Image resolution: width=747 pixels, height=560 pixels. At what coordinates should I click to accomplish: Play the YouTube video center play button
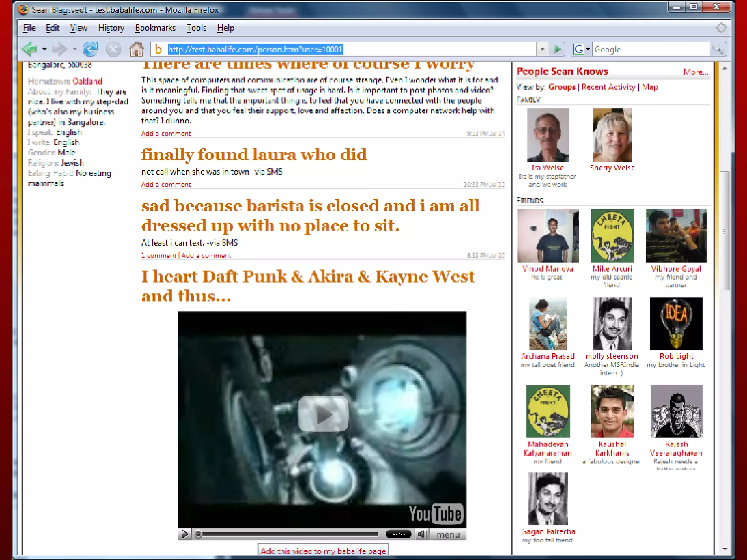coord(323,414)
